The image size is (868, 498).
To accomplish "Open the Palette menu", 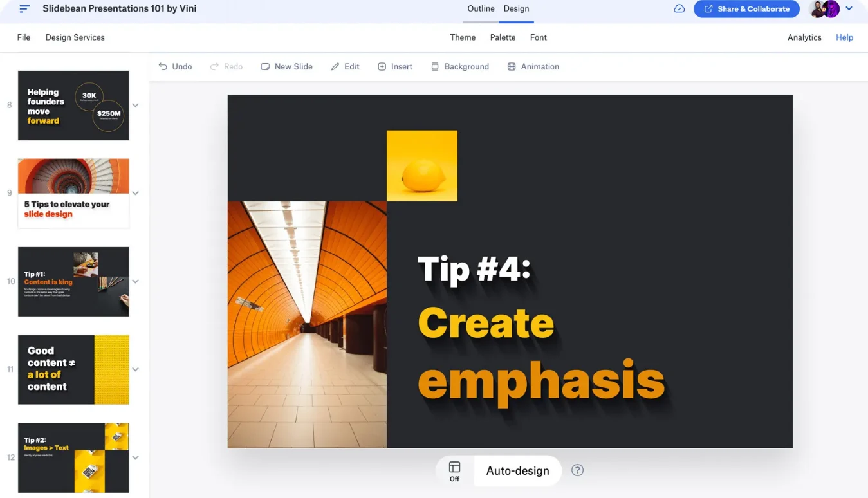I will (503, 37).
